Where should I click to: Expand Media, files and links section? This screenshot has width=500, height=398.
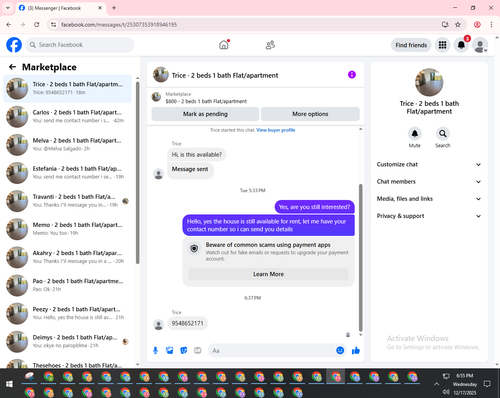click(429, 199)
